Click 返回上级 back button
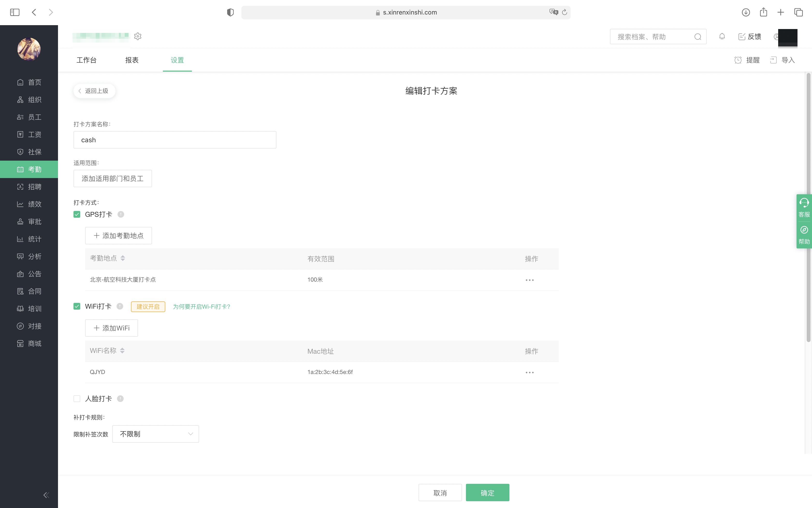812x508 pixels. click(94, 91)
